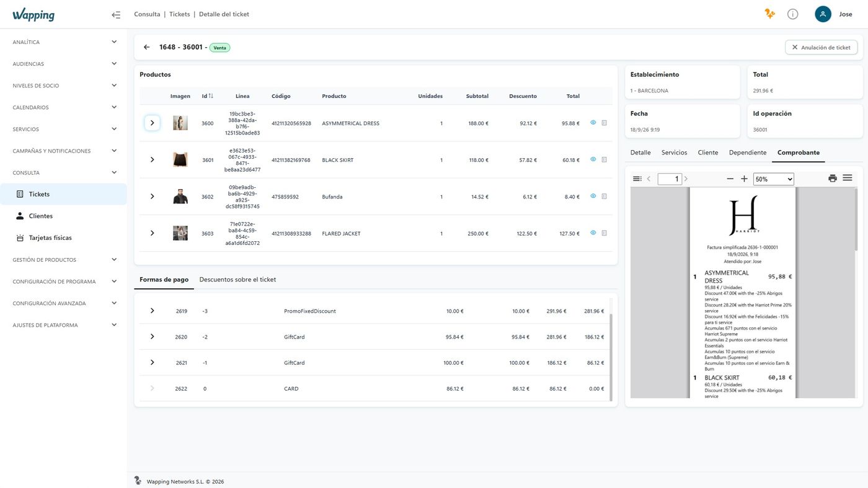Expand the ASYMMETRICAL DRESS product row
Viewport: 868px width, 488px height.
coord(153,123)
